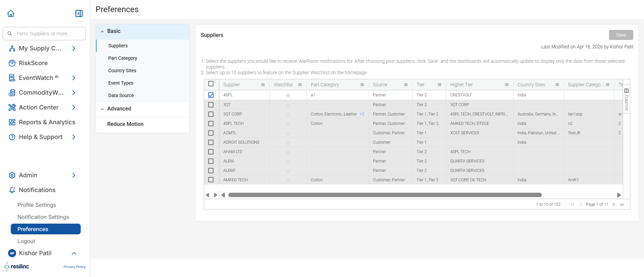The height and width of the screenshot is (277, 644).
Task: Click the EventWatch icon
Action: point(12,78)
